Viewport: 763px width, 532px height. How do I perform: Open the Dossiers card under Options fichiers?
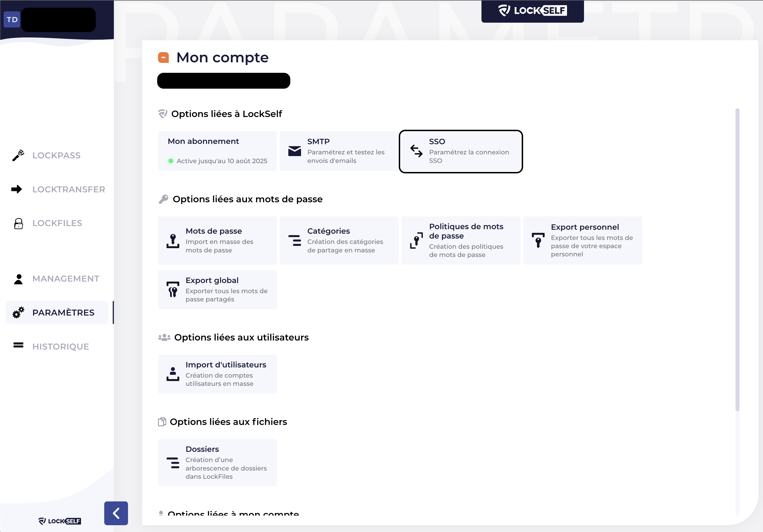[217, 463]
